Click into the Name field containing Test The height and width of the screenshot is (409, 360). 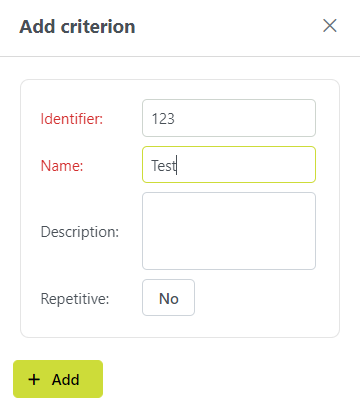click(229, 165)
